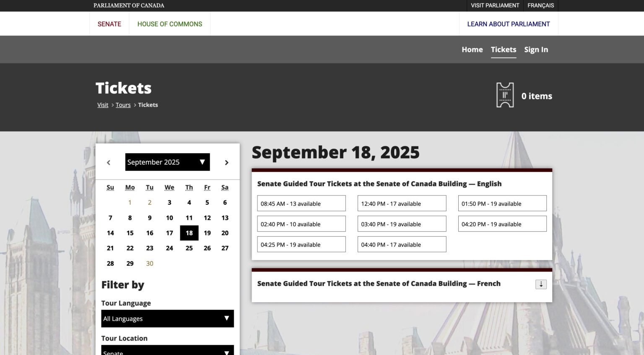Open the All Languages dropdown
The width and height of the screenshot is (644, 355).
[x=167, y=318]
